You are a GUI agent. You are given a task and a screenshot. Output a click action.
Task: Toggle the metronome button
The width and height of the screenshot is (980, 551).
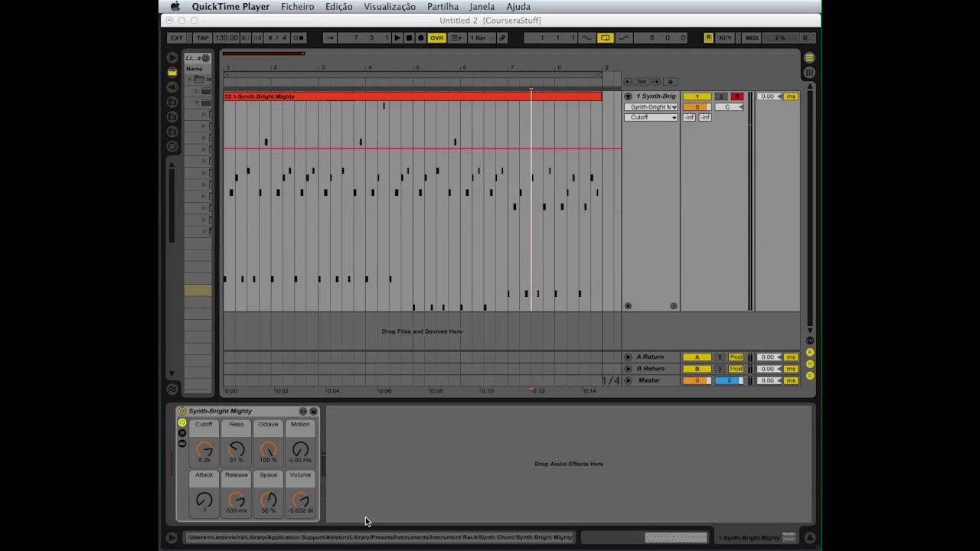(x=299, y=37)
